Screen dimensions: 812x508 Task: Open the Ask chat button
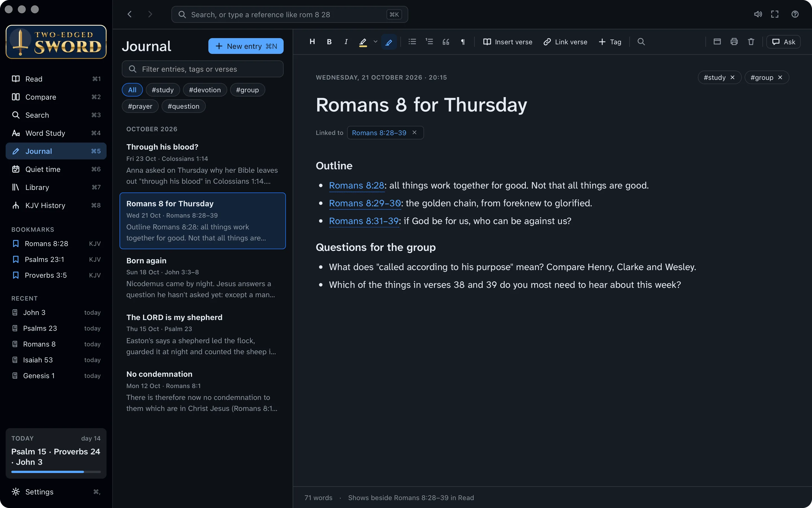(x=784, y=42)
